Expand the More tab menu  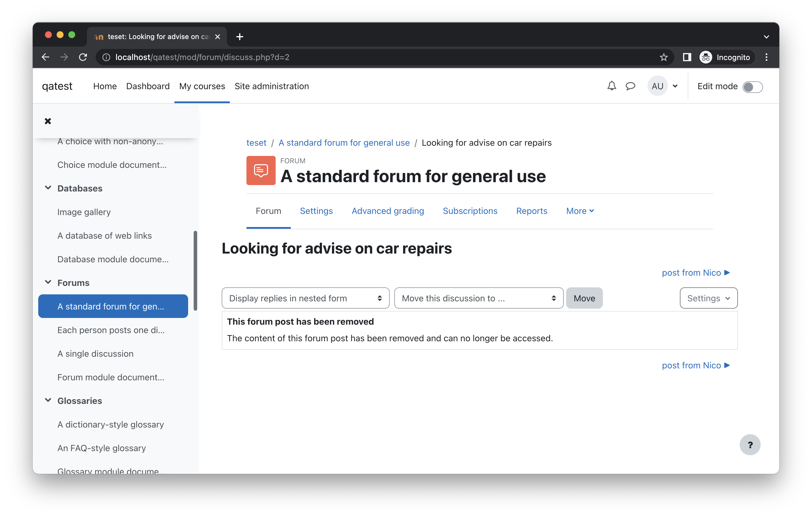(580, 211)
